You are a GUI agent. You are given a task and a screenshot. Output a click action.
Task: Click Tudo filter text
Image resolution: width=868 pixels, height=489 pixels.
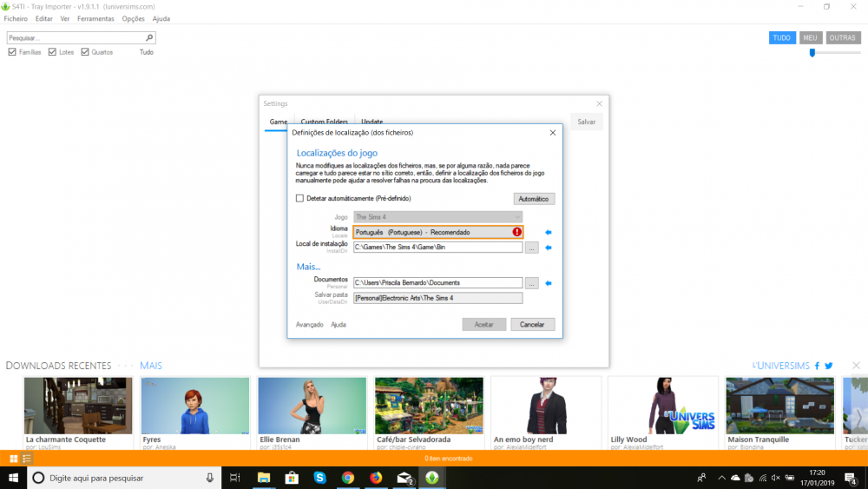(146, 52)
